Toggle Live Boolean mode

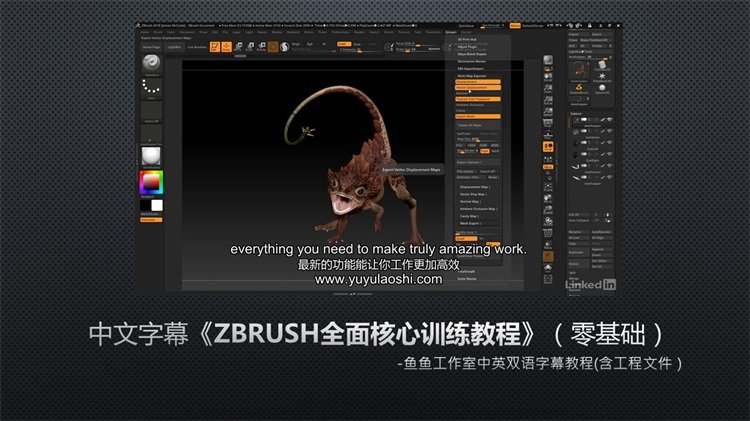tap(197, 47)
